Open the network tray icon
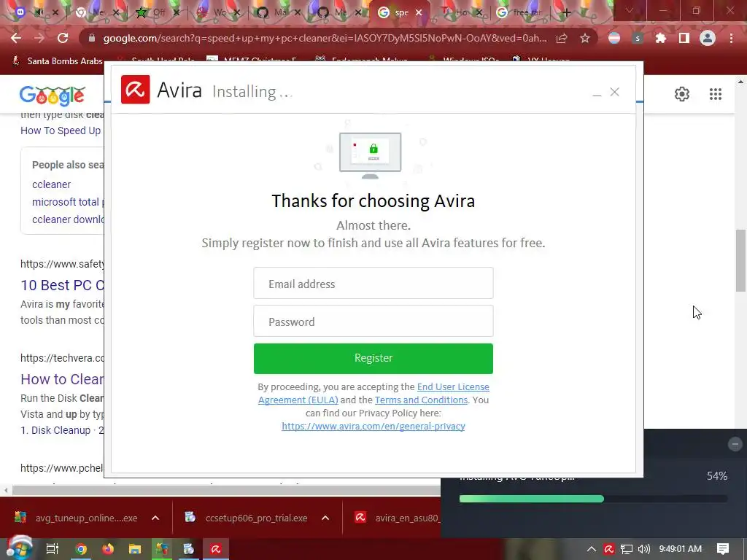 coord(627,549)
